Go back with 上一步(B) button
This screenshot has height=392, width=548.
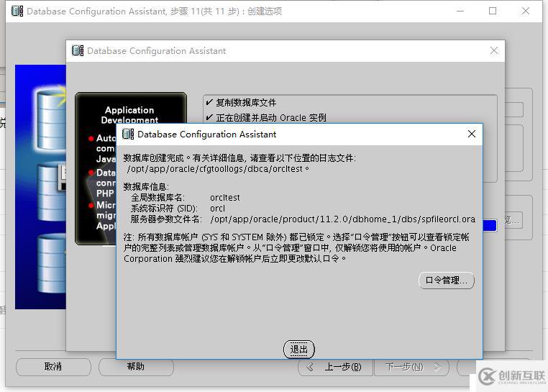(335, 367)
